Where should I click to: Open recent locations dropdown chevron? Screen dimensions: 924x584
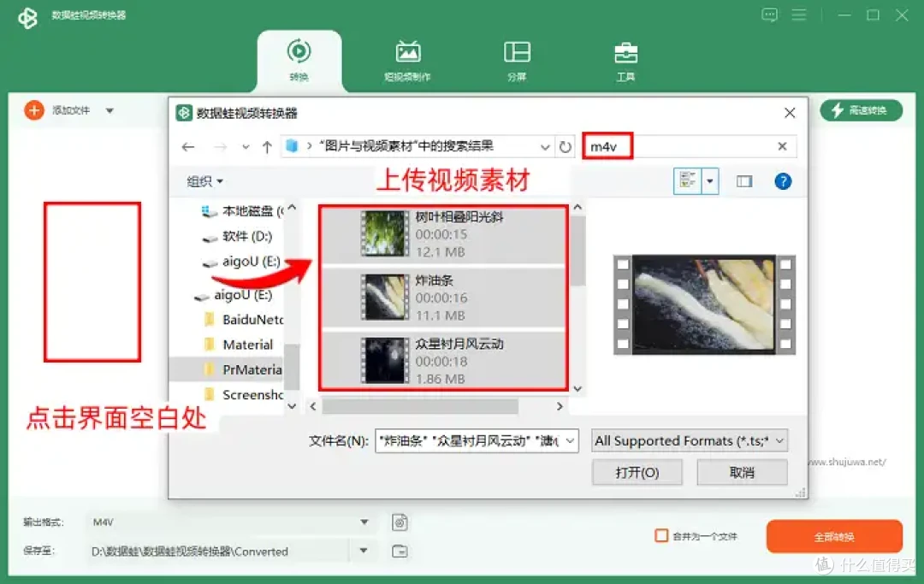click(x=246, y=147)
